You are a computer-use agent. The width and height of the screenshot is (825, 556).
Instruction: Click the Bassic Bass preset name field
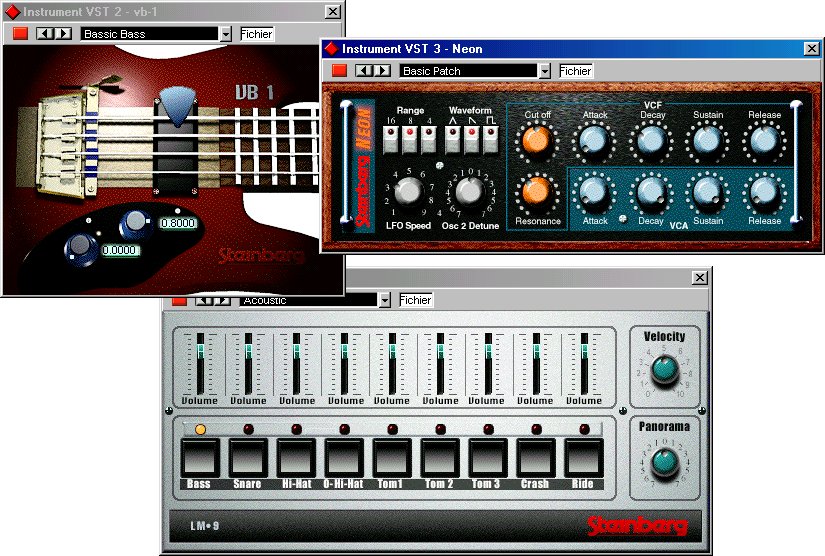point(149,34)
